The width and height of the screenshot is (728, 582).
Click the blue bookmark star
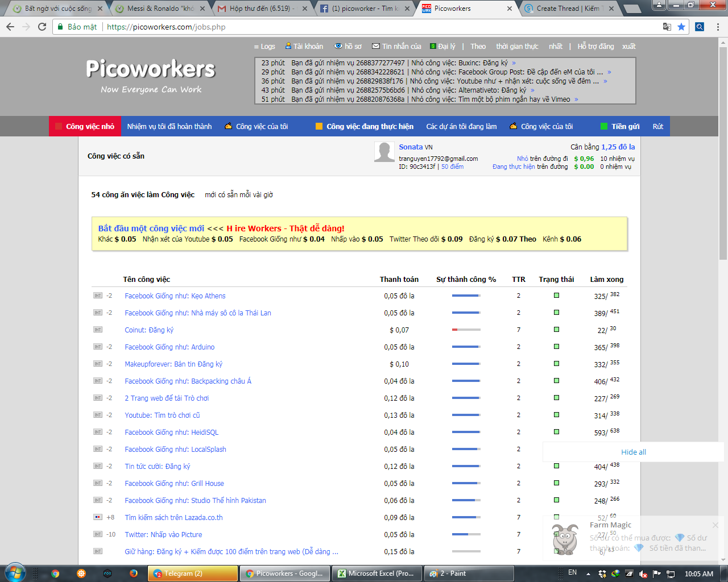(x=681, y=27)
